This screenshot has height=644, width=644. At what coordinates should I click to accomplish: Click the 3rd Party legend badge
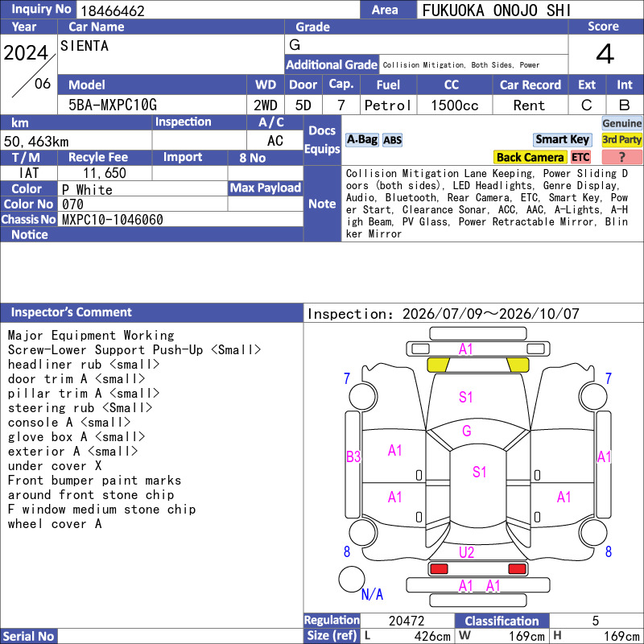click(x=621, y=139)
